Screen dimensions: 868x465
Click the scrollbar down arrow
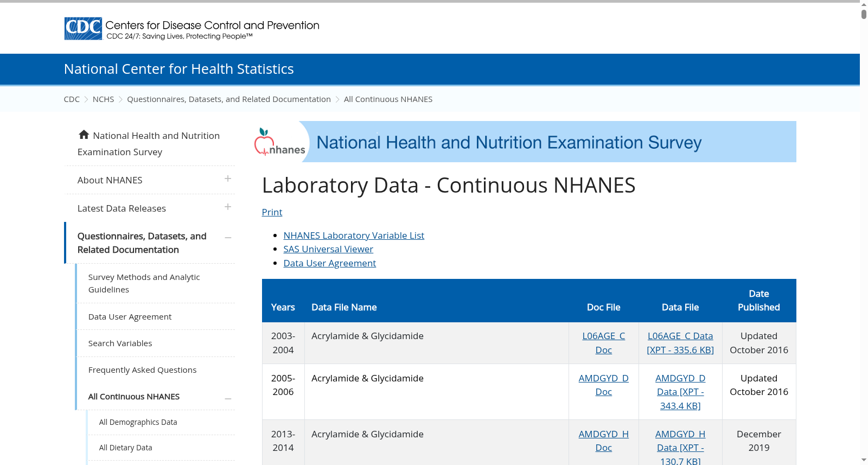click(x=864, y=460)
